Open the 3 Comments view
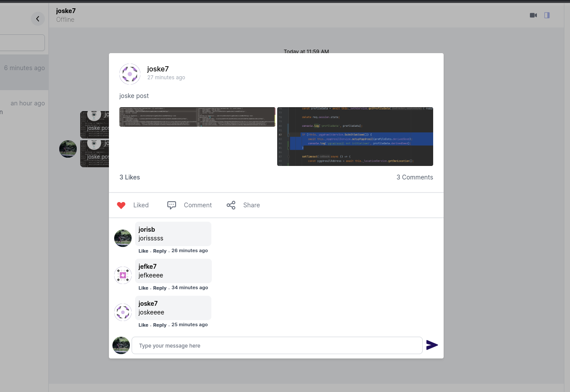Screen dimensions: 570x392 [414, 177]
